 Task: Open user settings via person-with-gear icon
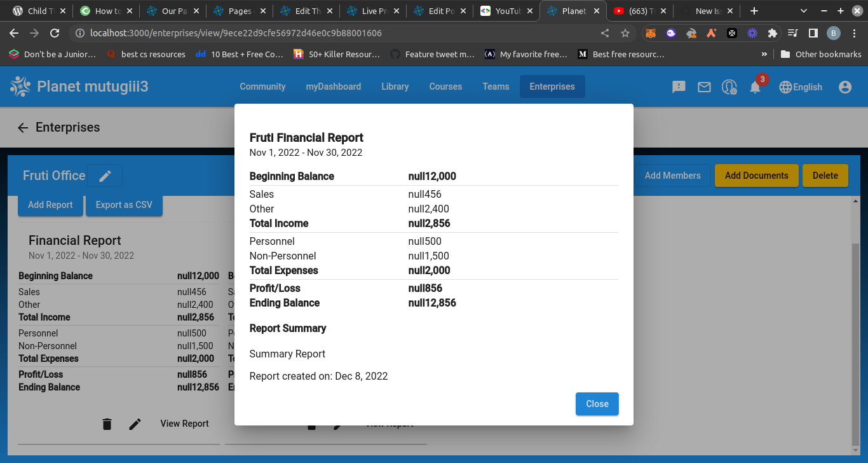(x=729, y=86)
